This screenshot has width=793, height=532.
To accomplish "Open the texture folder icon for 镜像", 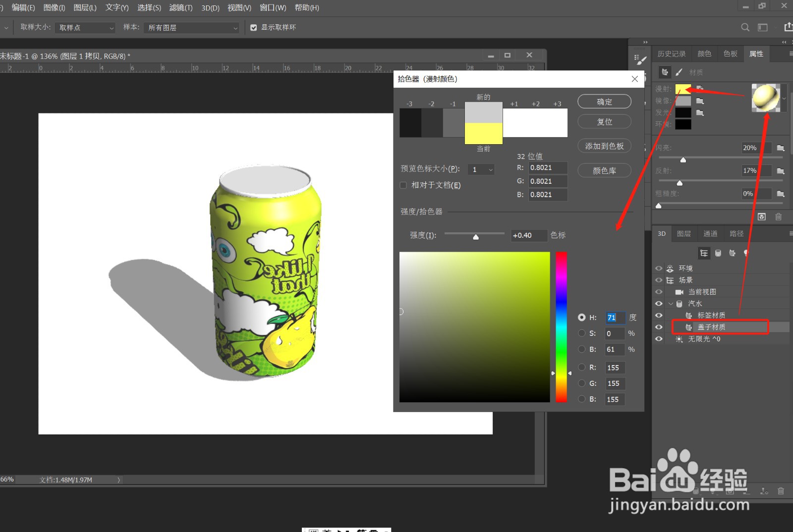I will 700,101.
